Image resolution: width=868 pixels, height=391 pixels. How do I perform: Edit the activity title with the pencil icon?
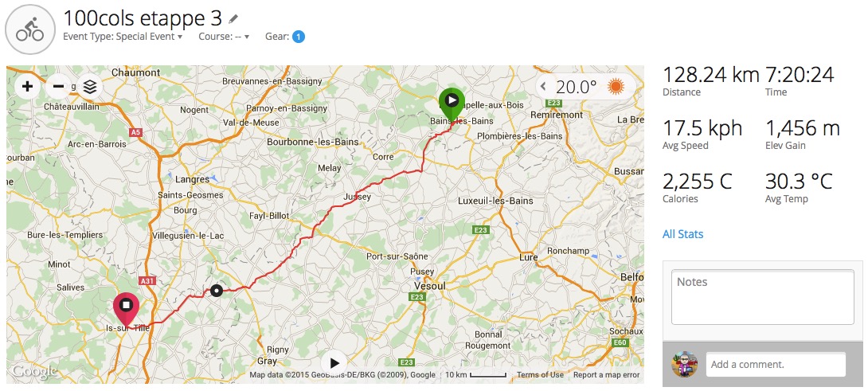click(x=233, y=19)
